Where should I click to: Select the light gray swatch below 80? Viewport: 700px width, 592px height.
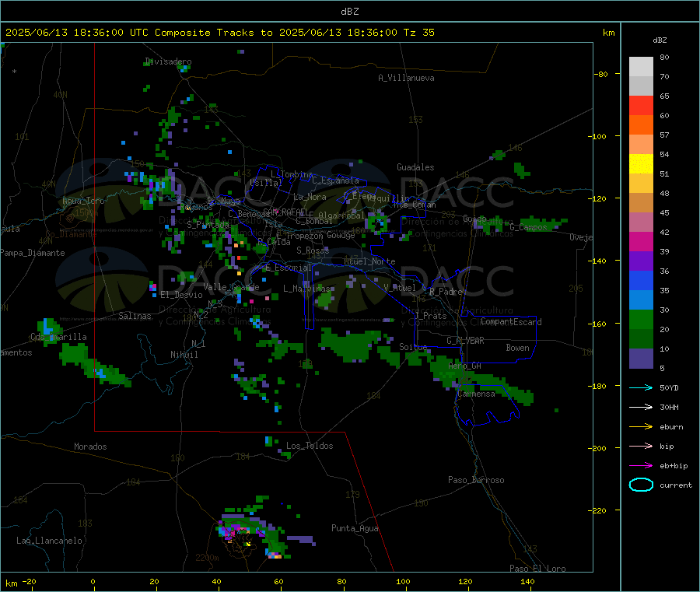tap(641, 67)
